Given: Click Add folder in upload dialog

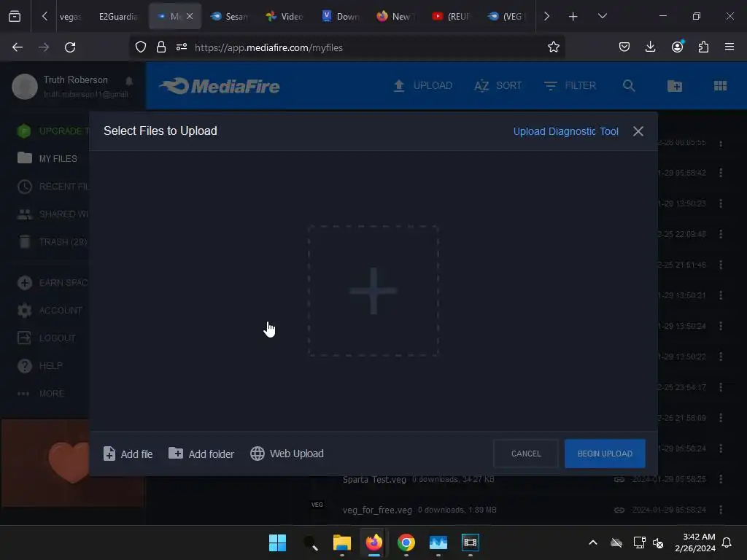Looking at the screenshot, I should [x=201, y=454].
